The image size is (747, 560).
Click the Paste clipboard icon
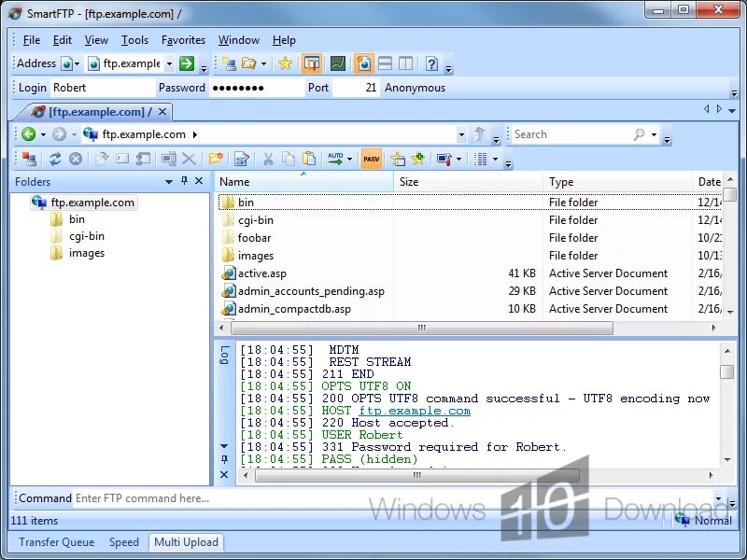coord(309,159)
